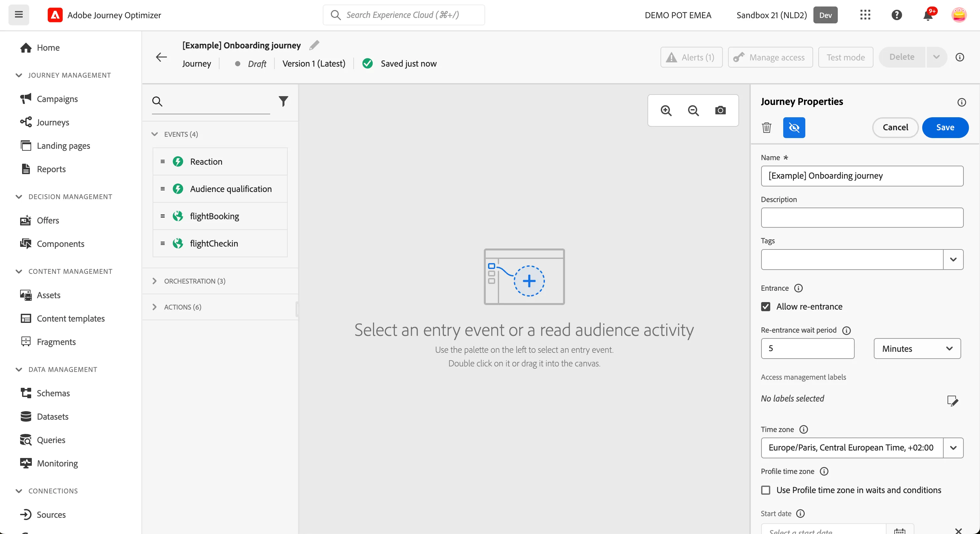Image resolution: width=980 pixels, height=534 pixels.
Task: Select the Audience qualification event
Action: [220, 189]
